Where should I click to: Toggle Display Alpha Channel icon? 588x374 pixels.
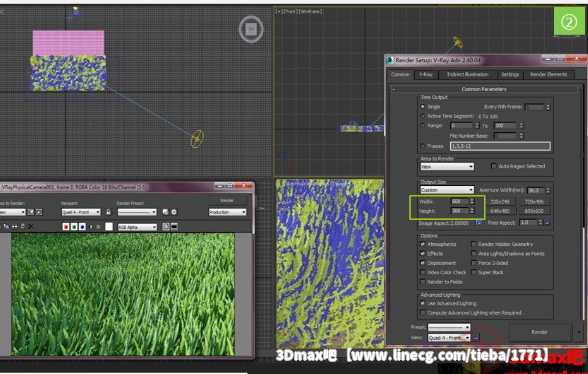(90, 227)
